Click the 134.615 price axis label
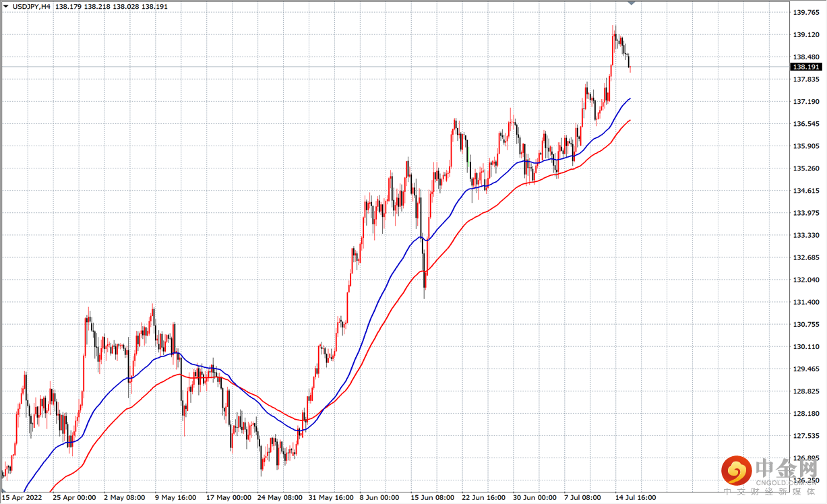This screenshot has width=827, height=504. coord(806,190)
